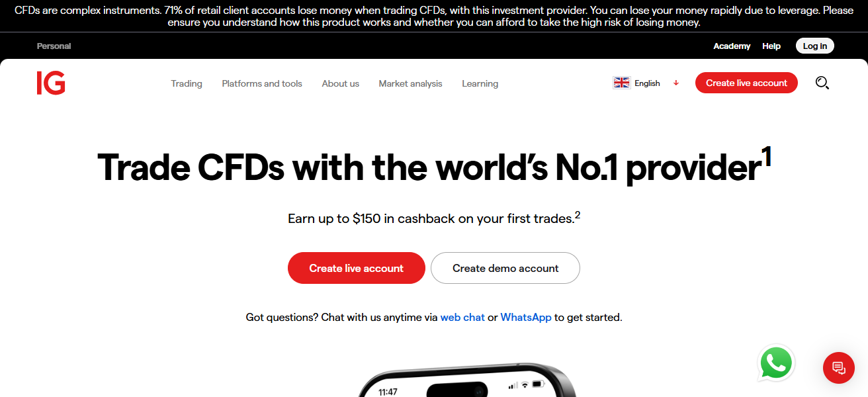
Task: Open Platforms and tools menu
Action: click(262, 83)
